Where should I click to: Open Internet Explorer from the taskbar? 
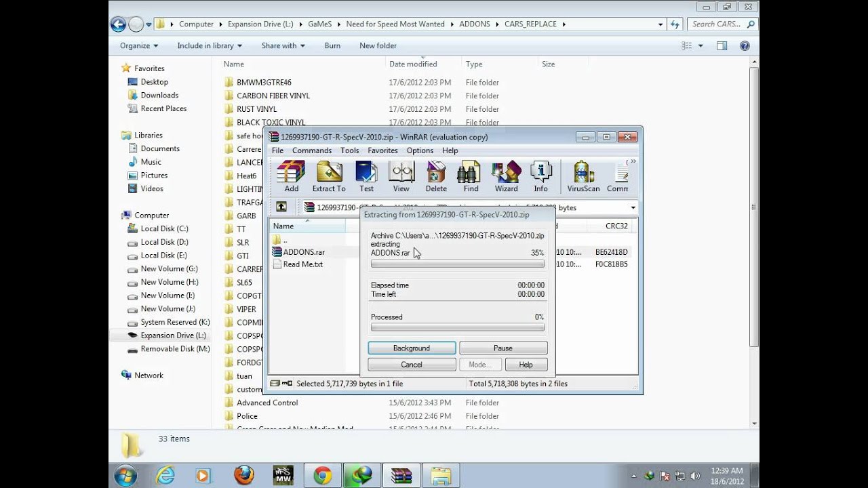(165, 475)
